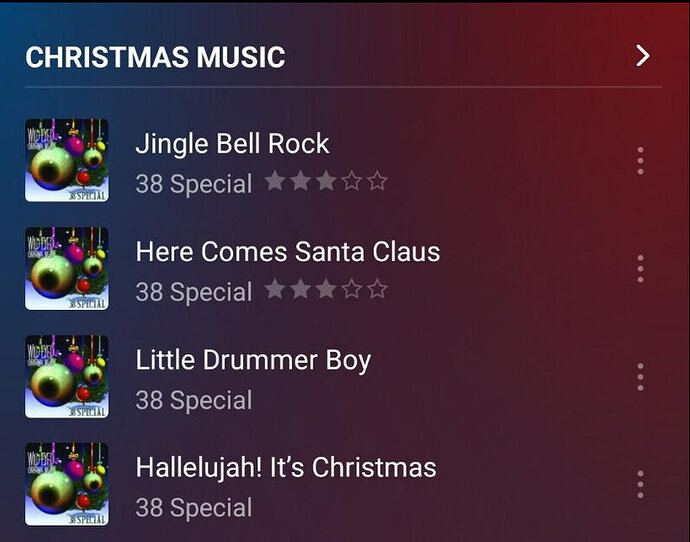The height and width of the screenshot is (542, 690).
Task: Click the Little Drummer Boy album cover
Action: pos(66,376)
